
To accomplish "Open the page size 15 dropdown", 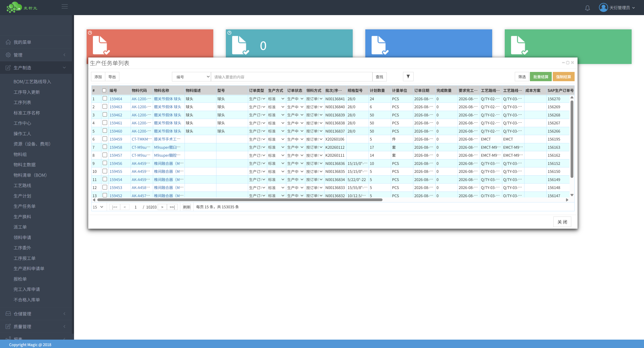I will pos(98,207).
